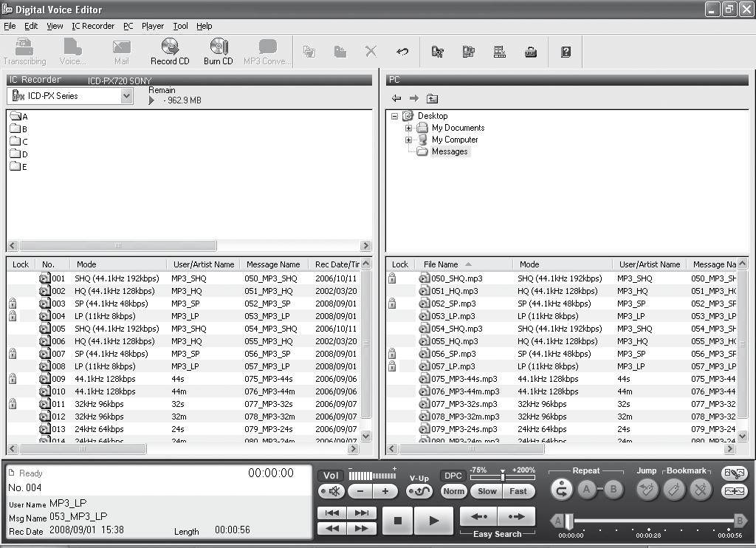Viewport: 756px width, 548px height.
Task: Click the undo arrow icon in toolbar
Action: click(402, 52)
